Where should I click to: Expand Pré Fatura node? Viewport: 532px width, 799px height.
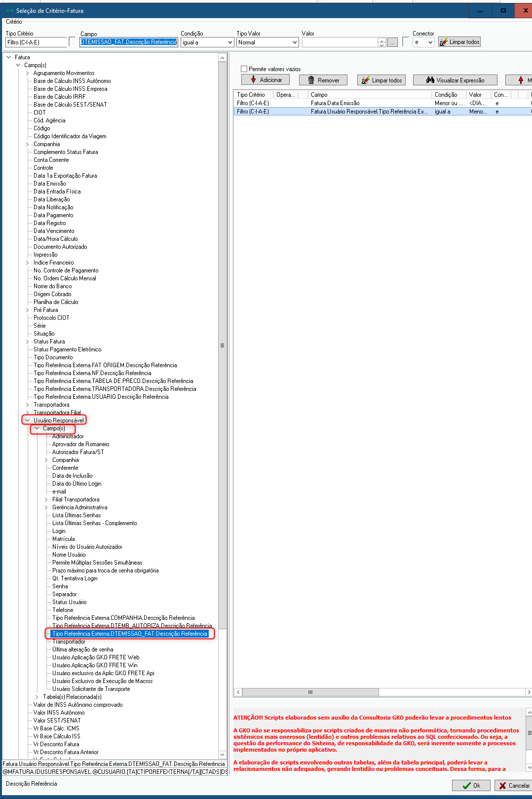[28, 310]
